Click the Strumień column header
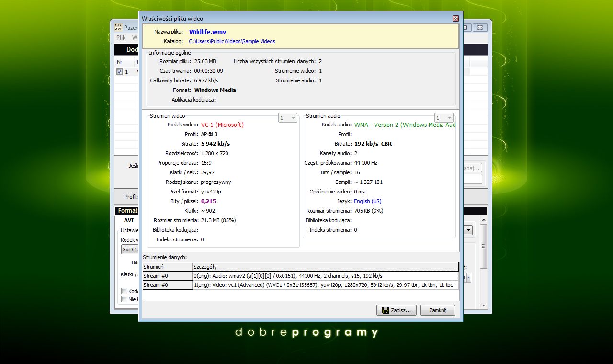 pos(167,267)
